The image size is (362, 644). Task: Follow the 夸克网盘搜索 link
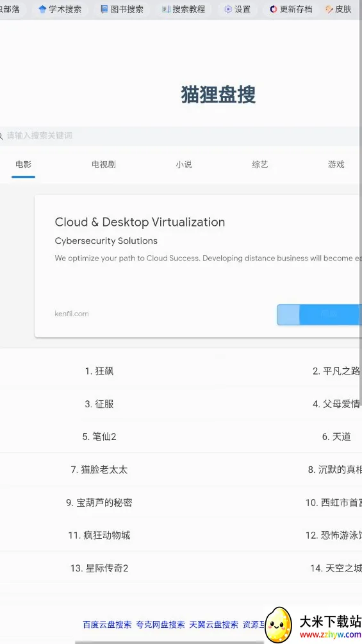[160, 625]
